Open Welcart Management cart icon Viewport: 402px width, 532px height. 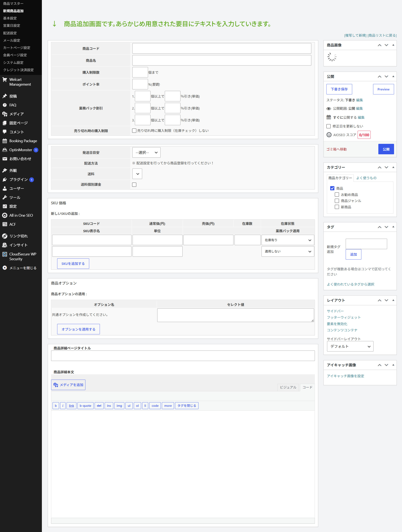click(x=5, y=80)
